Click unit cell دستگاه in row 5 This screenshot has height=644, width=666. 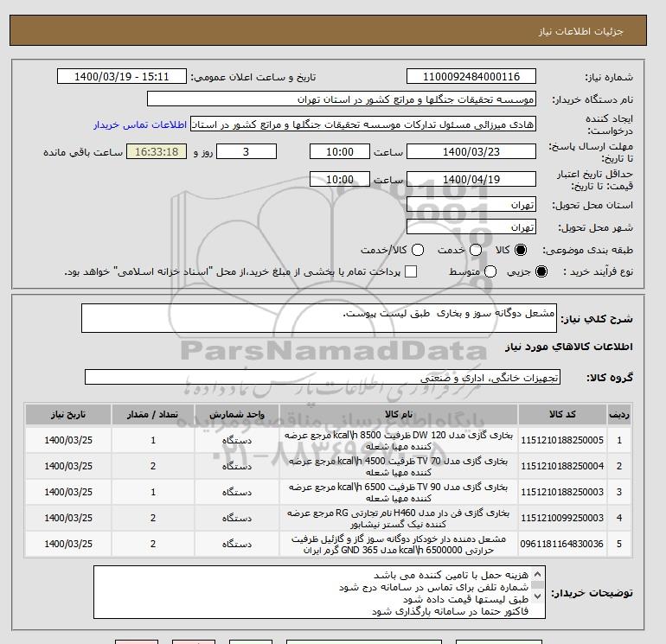[237, 544]
